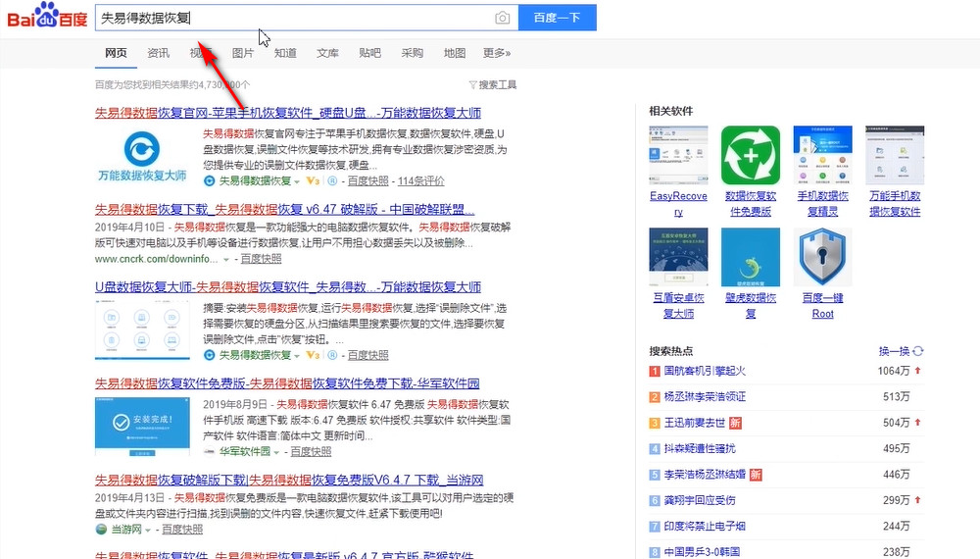
Task: Click 互盾安卓恢复大师 icon
Action: click(678, 257)
